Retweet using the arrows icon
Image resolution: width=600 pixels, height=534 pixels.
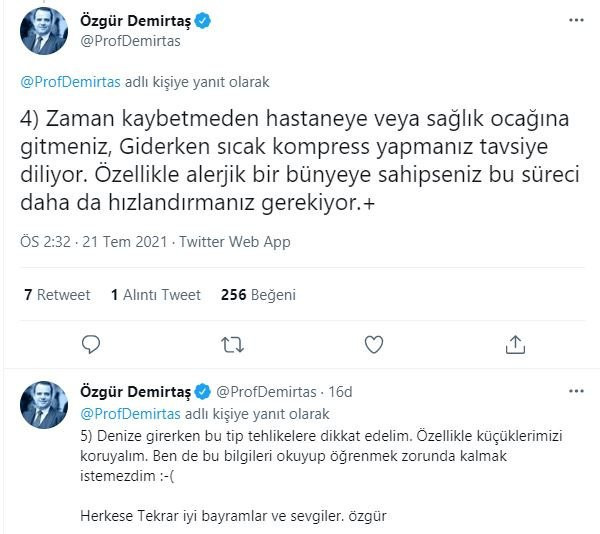coord(232,344)
